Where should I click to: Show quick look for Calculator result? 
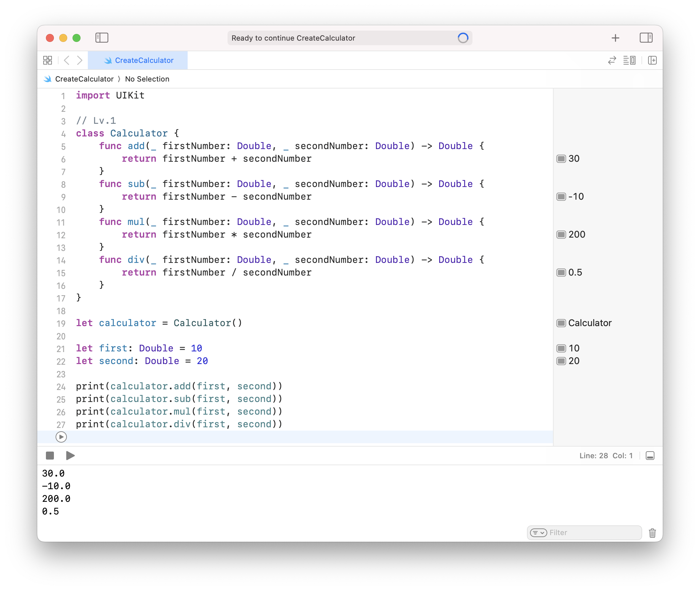[561, 323]
